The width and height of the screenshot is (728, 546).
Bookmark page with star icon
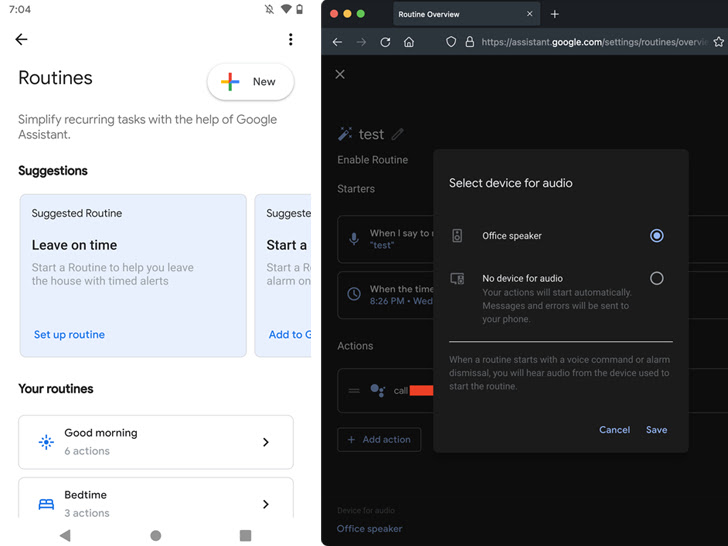(719, 42)
